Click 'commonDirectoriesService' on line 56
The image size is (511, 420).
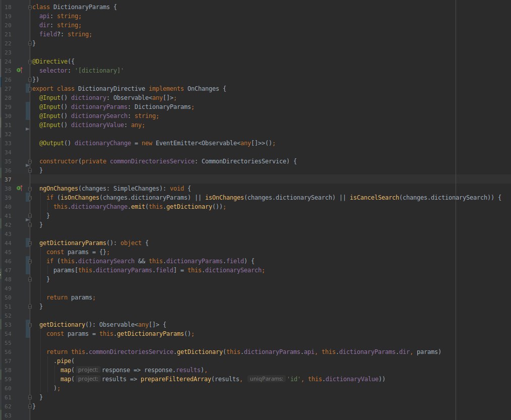point(131,352)
